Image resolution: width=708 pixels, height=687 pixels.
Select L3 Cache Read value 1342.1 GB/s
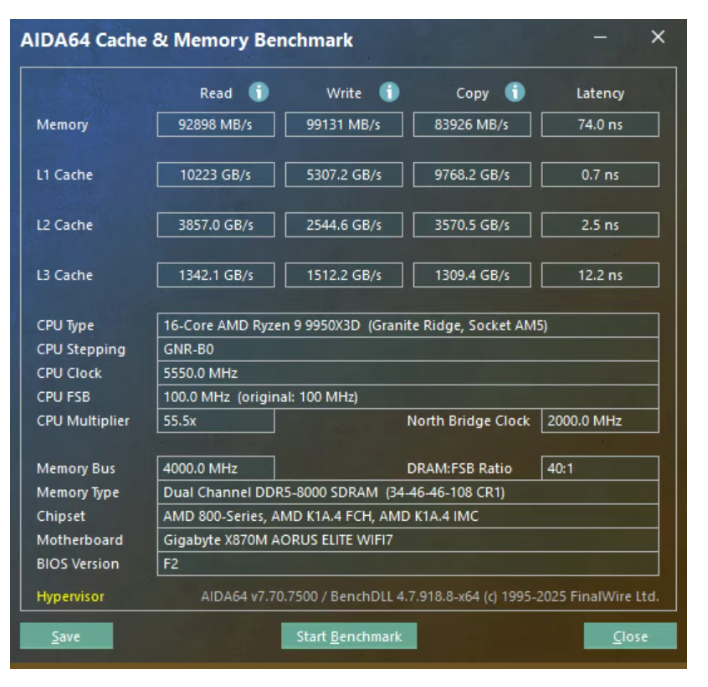(215, 275)
